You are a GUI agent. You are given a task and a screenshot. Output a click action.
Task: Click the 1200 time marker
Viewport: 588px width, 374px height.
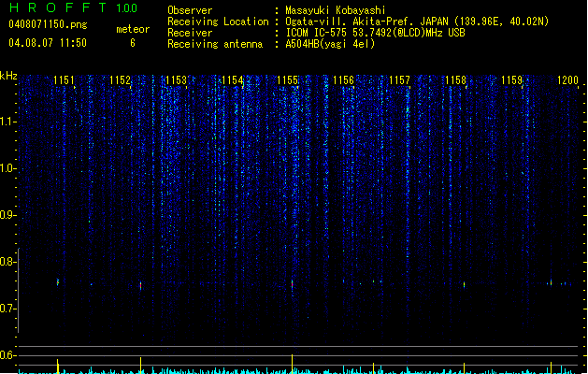[x=567, y=80]
